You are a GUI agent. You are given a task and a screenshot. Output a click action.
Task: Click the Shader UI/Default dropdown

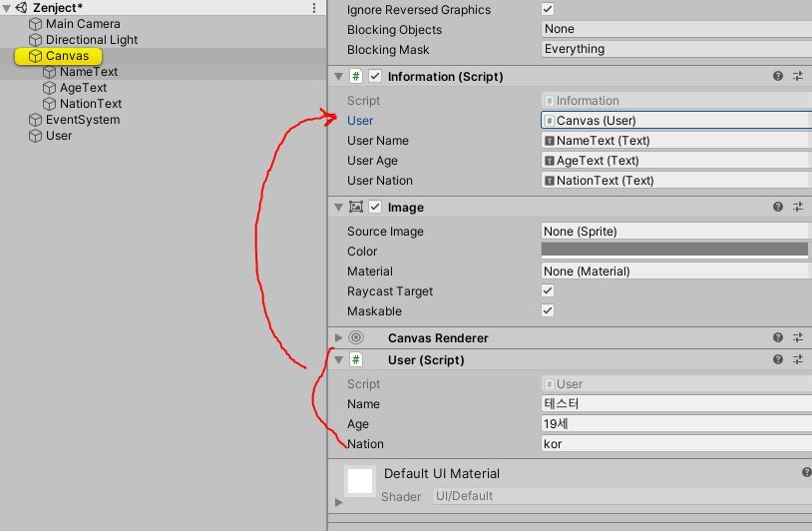click(x=621, y=496)
